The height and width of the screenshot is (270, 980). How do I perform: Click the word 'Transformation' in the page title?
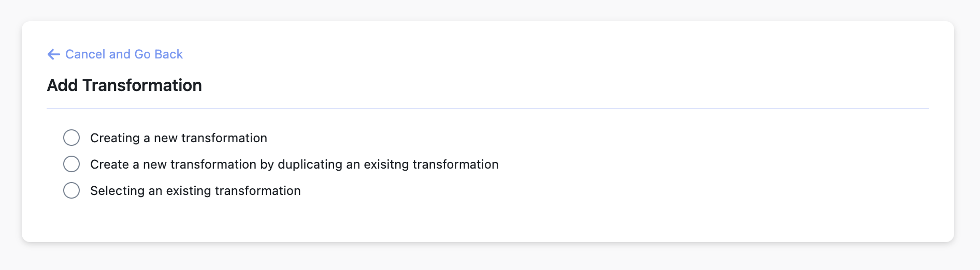[x=142, y=85]
